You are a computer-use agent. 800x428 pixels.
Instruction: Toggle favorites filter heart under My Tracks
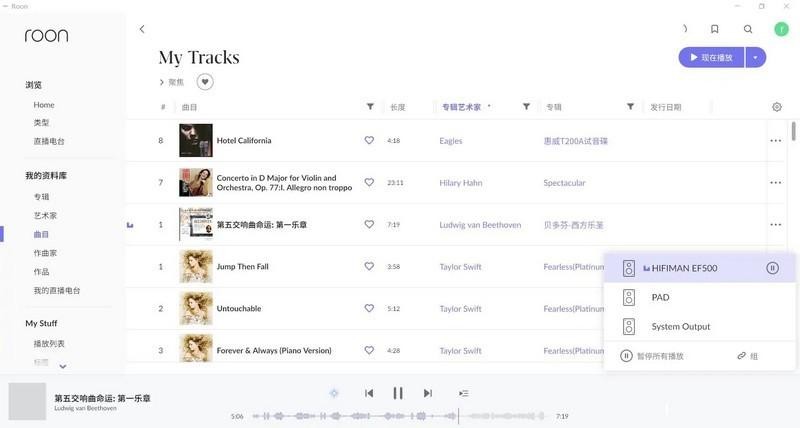(205, 82)
